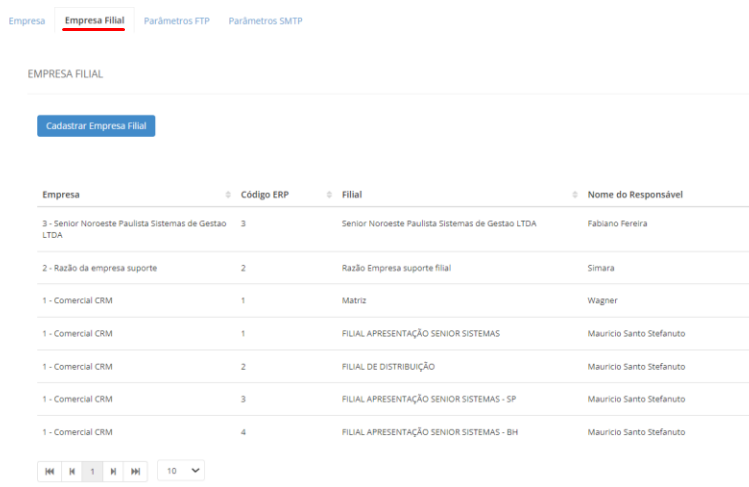The width and height of the screenshot is (749, 487).
Task: Click the Nome do Responsável column header
Action: point(635,194)
